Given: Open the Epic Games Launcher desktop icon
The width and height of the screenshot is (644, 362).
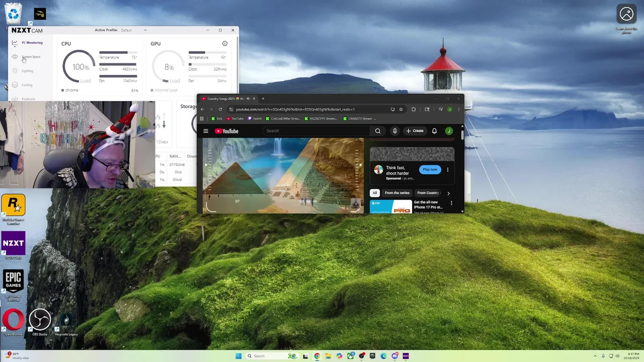Looking at the screenshot, I should pos(14,285).
